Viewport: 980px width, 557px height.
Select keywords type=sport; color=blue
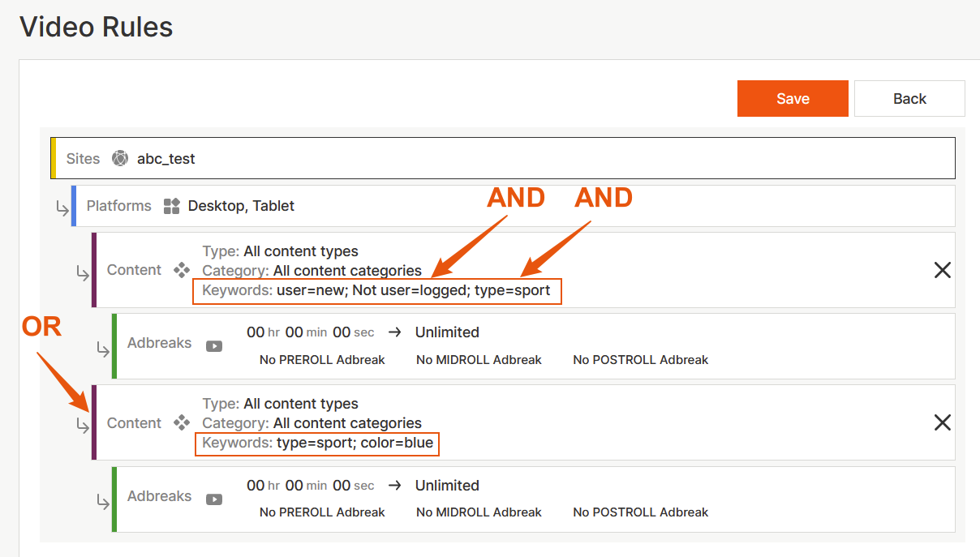pos(355,443)
